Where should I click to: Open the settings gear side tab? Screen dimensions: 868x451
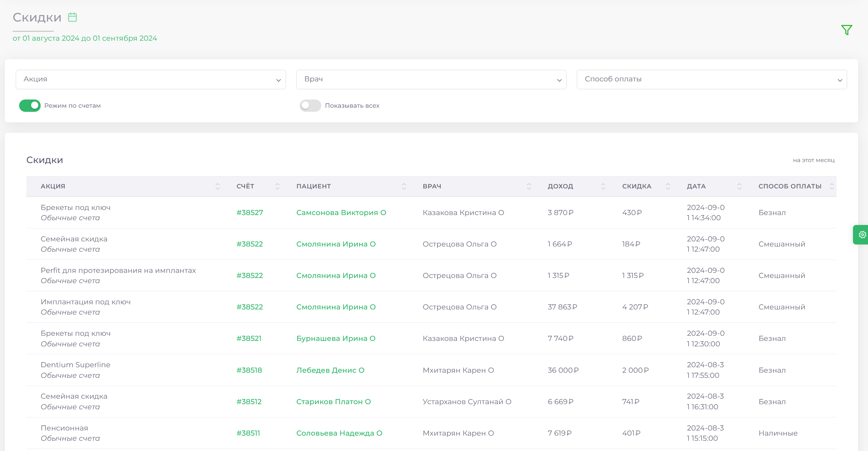862,235
